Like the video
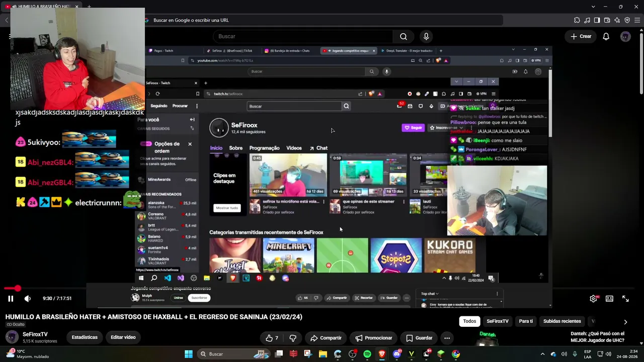 [x=272, y=338]
